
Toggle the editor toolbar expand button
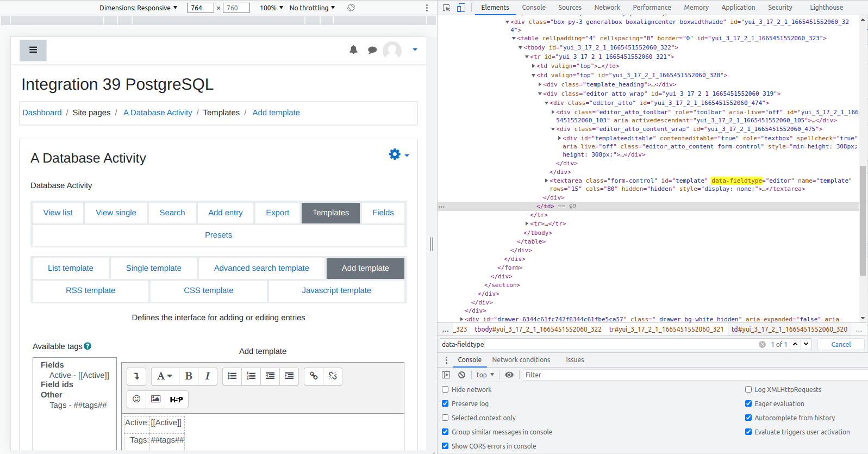(136, 376)
